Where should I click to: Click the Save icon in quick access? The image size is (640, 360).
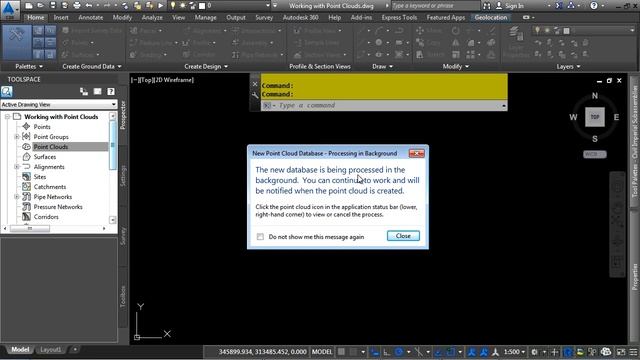(x=53, y=6)
